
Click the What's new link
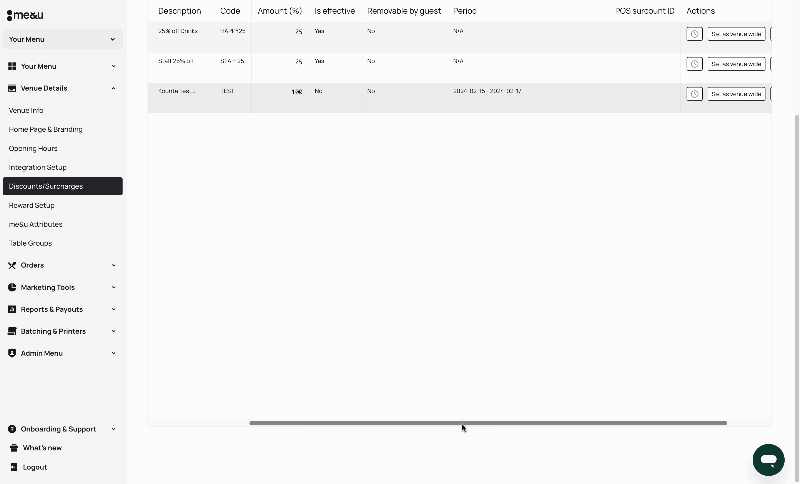point(42,448)
